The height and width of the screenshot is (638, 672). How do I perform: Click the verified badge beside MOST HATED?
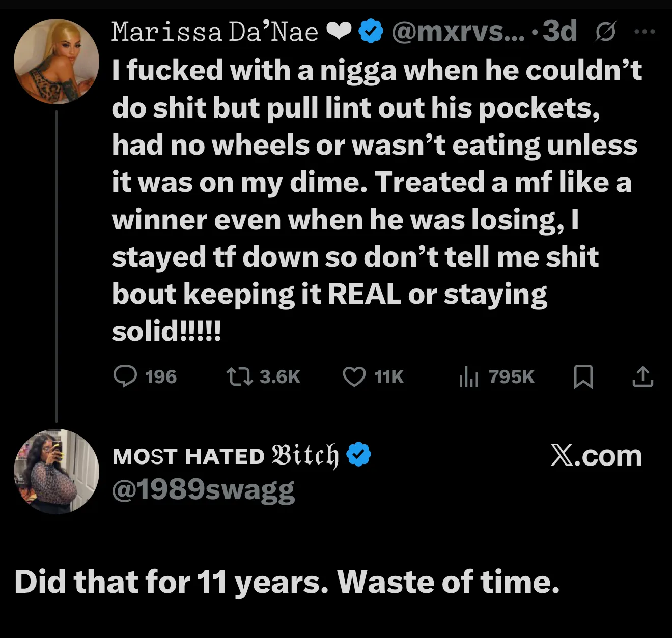click(359, 455)
